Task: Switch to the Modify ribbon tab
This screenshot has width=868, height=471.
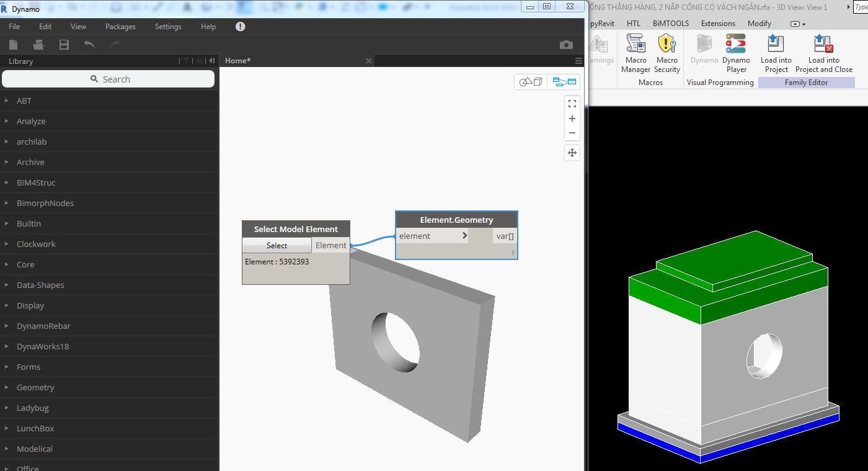Action: (759, 23)
